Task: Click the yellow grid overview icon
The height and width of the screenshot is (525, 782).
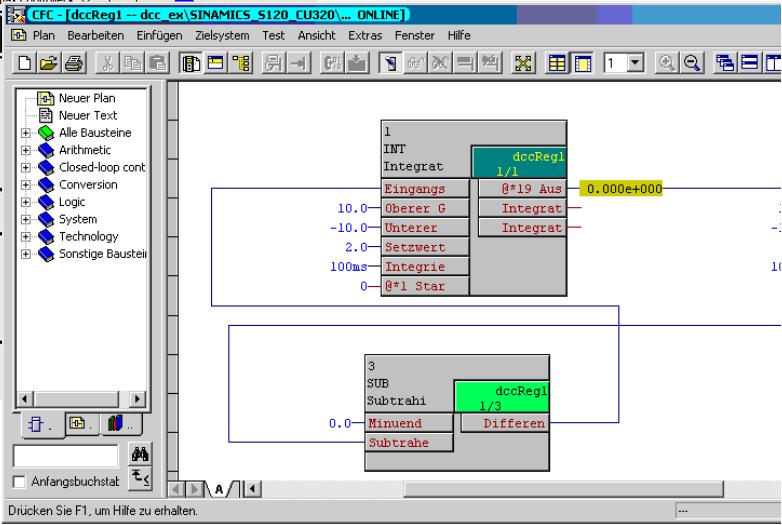Action: [x=557, y=63]
